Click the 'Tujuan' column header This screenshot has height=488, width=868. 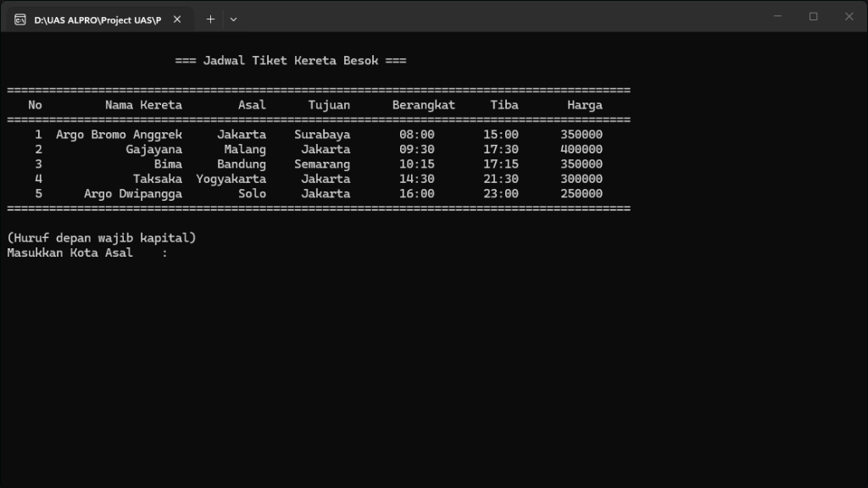click(x=329, y=105)
